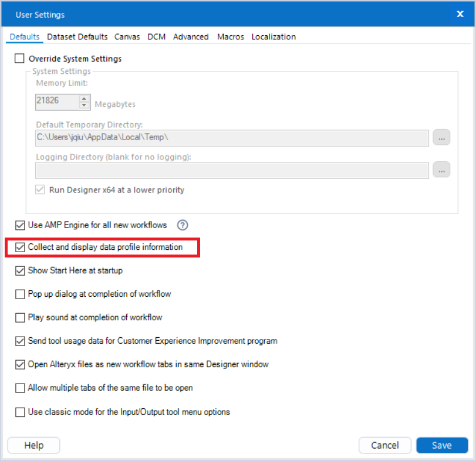The width and height of the screenshot is (476, 461).
Task: Enable classic mode for Input/Output tool menus
Action: (19, 412)
